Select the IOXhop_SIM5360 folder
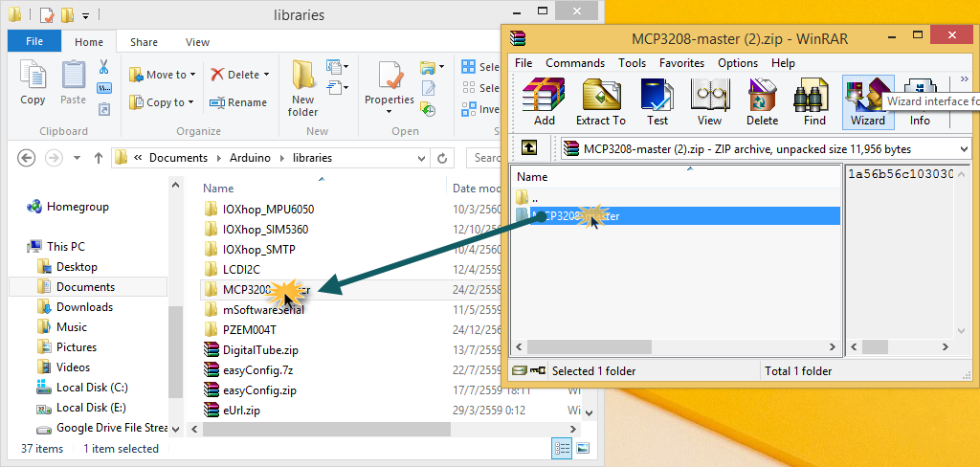Viewport: 980px width, 467px height. 265,229
